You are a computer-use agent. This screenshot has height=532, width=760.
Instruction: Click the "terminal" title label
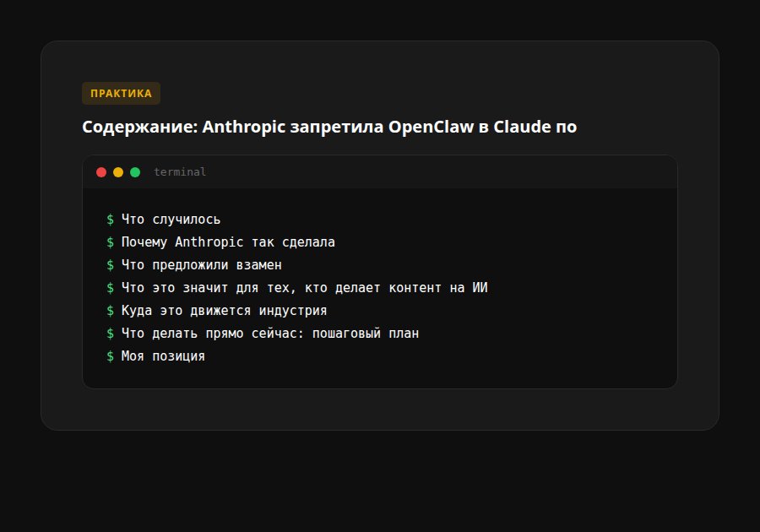[178, 171]
